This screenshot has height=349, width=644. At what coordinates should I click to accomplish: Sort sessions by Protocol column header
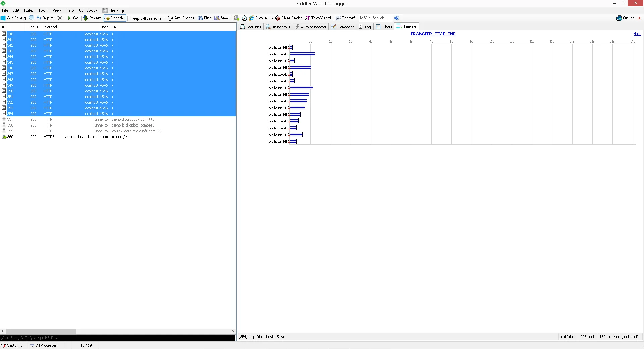coord(50,27)
